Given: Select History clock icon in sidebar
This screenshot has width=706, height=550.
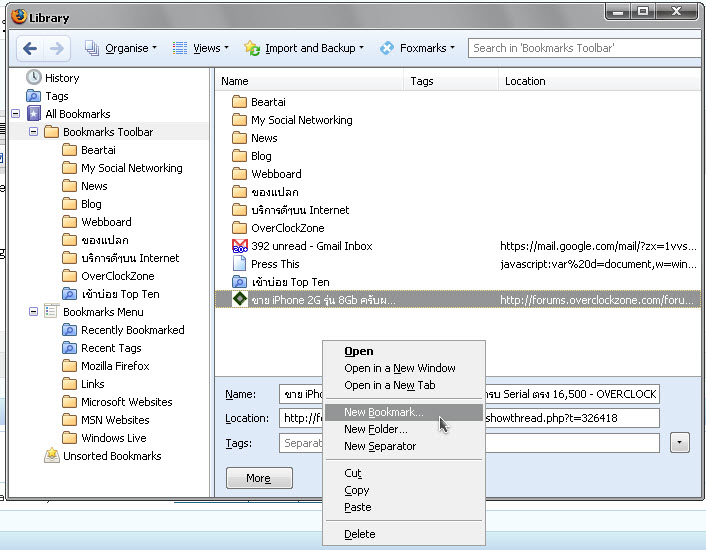Looking at the screenshot, I should (x=33, y=77).
